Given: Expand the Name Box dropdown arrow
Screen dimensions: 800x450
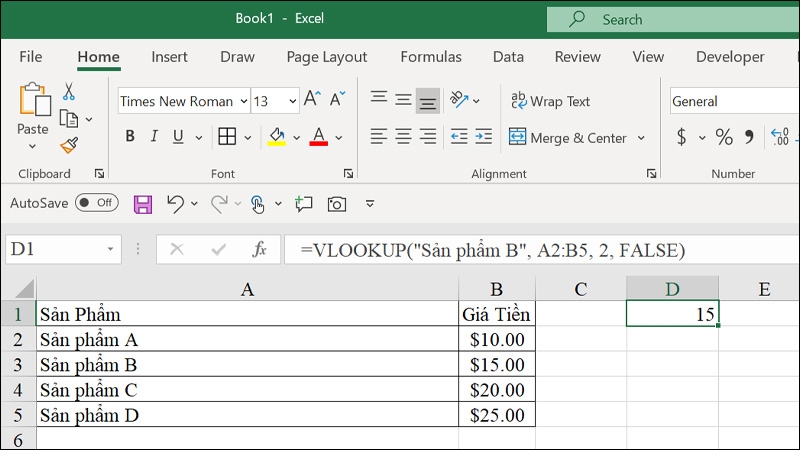Looking at the screenshot, I should tap(110, 250).
